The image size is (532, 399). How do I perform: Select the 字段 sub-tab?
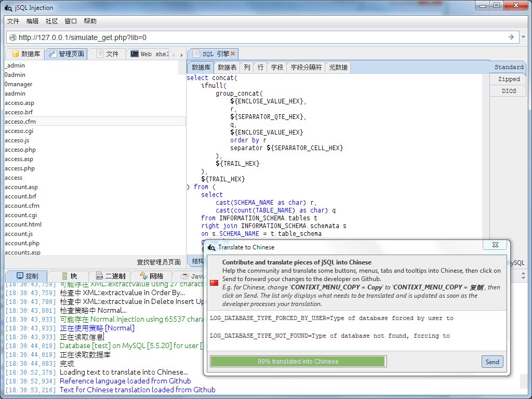coord(277,67)
